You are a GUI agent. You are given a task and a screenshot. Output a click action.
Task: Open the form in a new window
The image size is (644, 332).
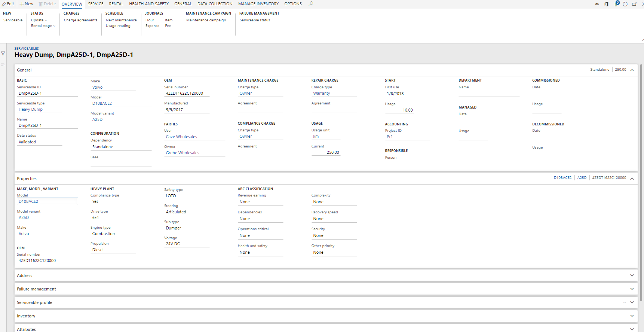[634, 4]
